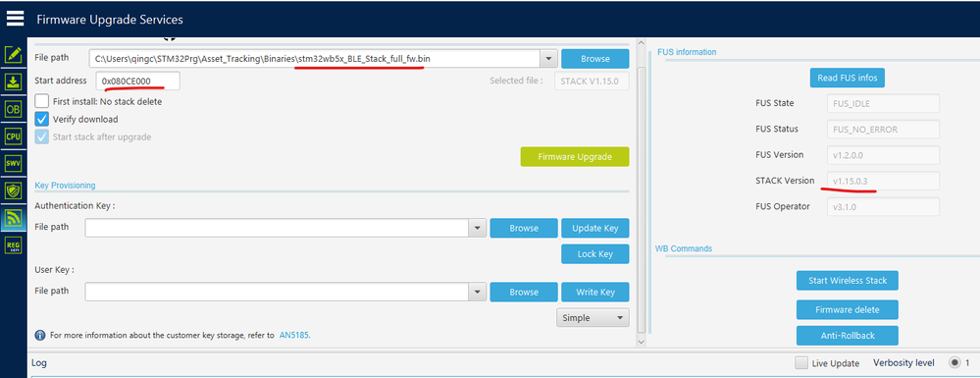Screen dimensions: 980x378
Task: Click the Lock Key button
Action: (595, 254)
